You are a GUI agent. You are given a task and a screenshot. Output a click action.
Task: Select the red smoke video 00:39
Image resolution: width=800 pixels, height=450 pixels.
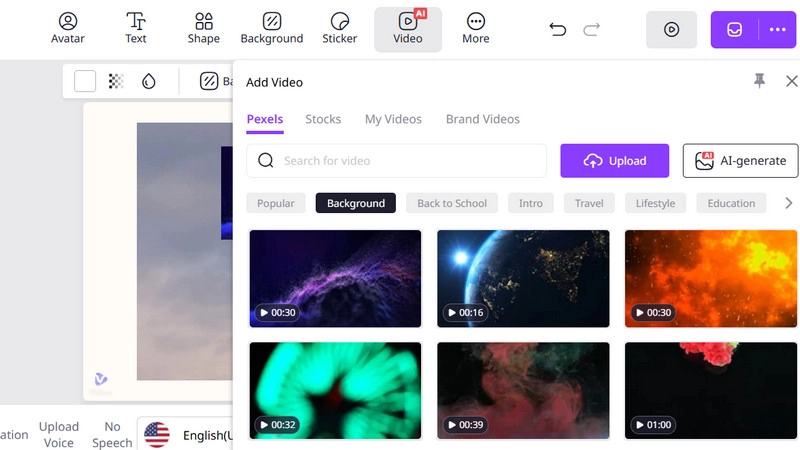point(523,391)
